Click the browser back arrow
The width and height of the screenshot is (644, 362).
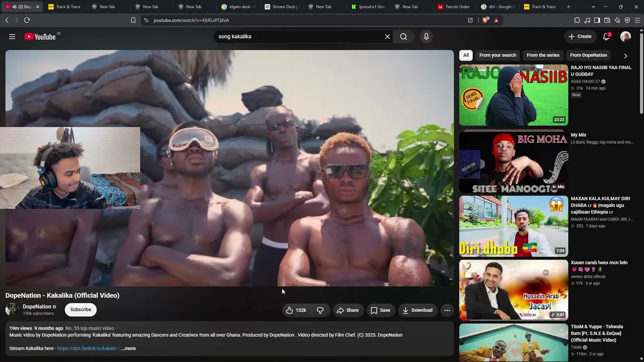tap(7, 20)
